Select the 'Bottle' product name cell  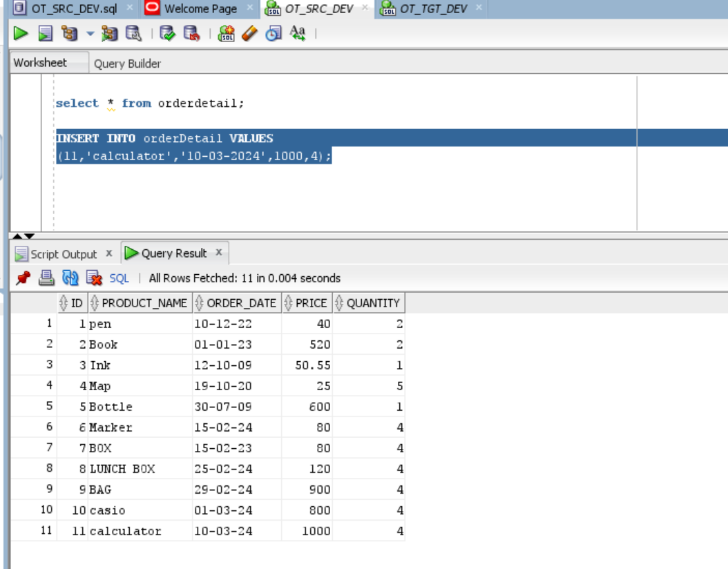click(x=140, y=407)
